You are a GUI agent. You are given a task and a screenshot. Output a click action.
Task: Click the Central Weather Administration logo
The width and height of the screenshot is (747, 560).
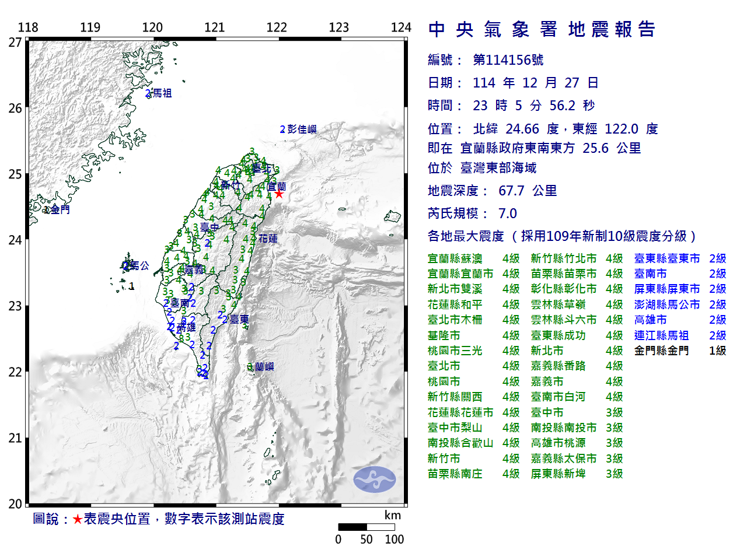pyautogui.click(x=374, y=480)
